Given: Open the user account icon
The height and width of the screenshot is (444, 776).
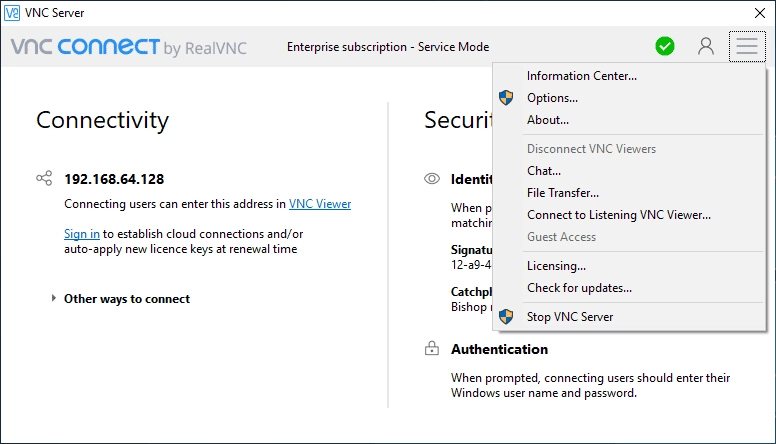Looking at the screenshot, I should point(706,47).
